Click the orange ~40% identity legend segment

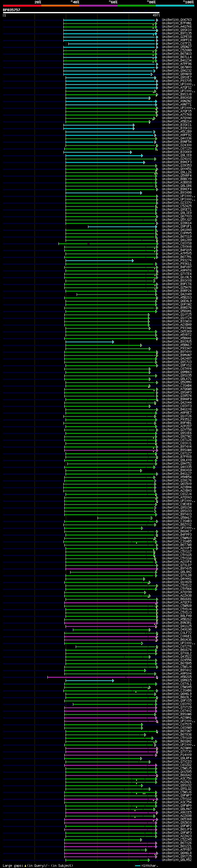tap(60, 6)
